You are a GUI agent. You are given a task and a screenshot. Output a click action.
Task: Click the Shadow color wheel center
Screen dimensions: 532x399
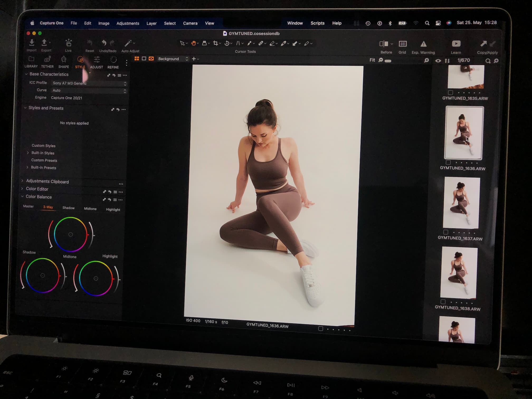click(x=42, y=275)
